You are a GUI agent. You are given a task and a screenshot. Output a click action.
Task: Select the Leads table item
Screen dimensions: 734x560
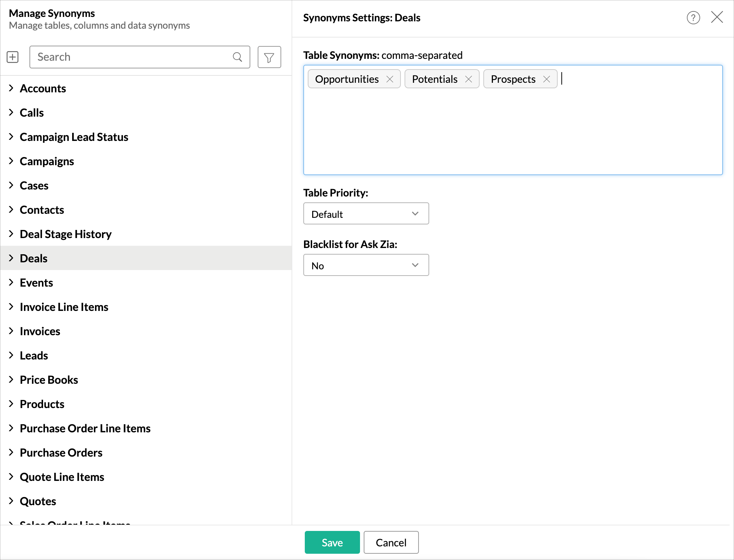pos(33,355)
